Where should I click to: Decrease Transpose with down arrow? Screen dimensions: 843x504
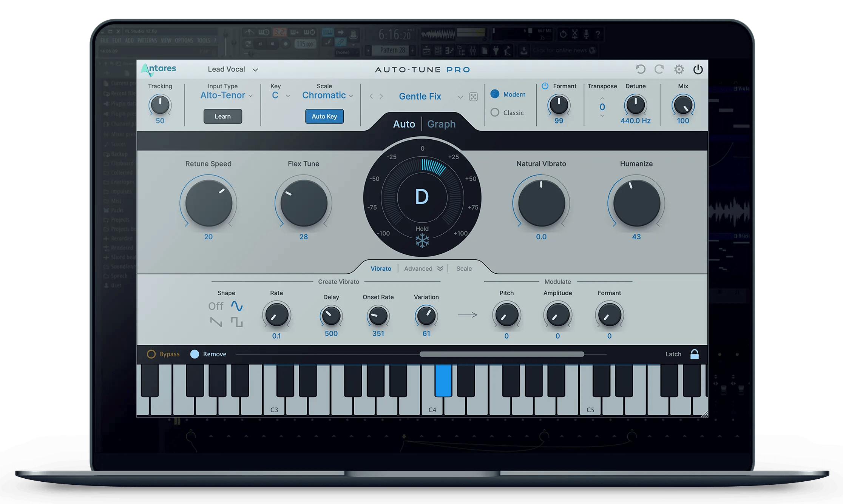coord(602,116)
